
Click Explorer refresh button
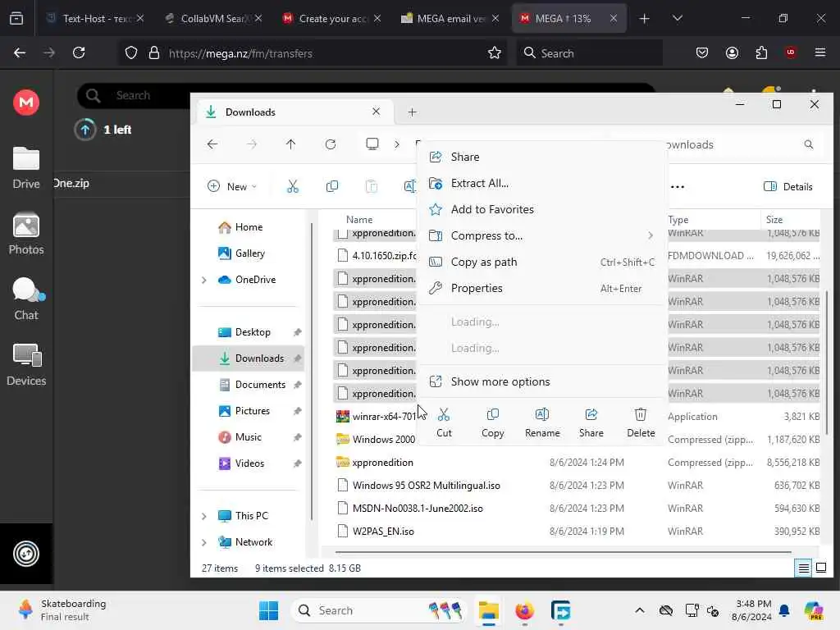pos(331,144)
